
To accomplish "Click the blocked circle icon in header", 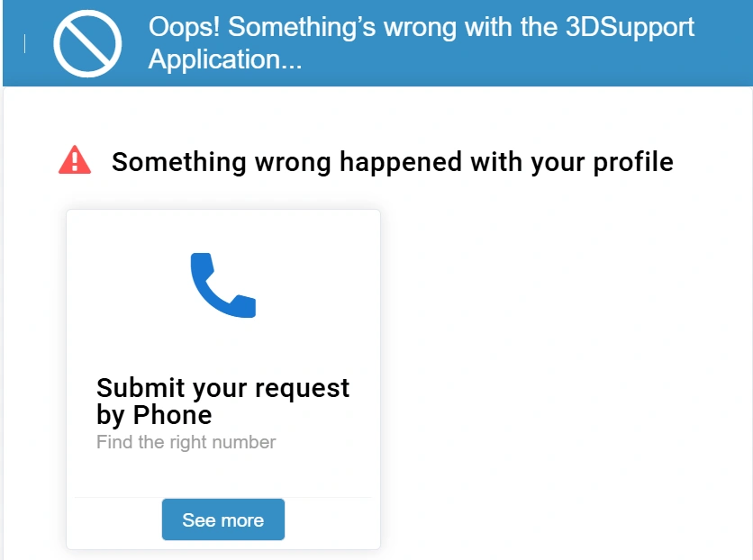I will 87,43.
